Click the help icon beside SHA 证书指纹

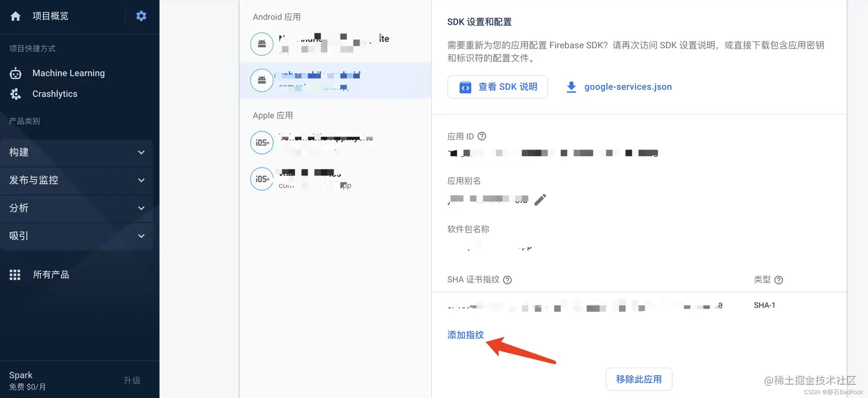[x=507, y=280]
